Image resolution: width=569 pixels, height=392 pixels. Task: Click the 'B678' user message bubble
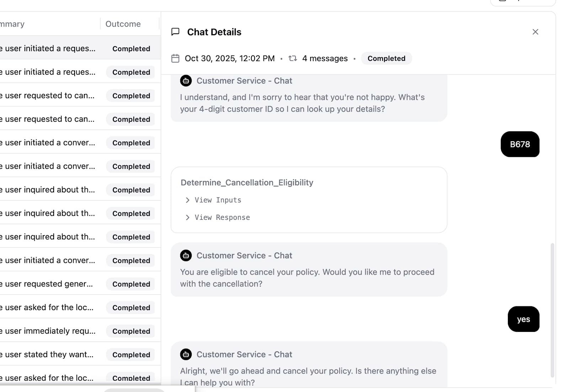tap(520, 144)
